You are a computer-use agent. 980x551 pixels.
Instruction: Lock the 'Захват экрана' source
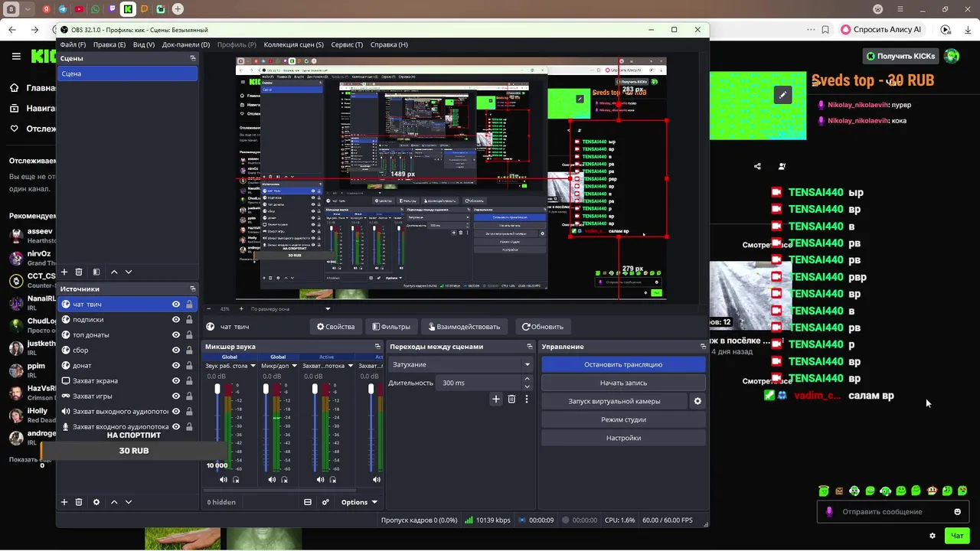click(x=189, y=381)
